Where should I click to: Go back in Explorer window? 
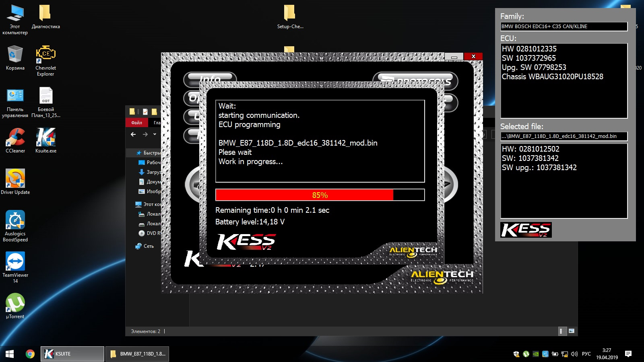point(133,134)
